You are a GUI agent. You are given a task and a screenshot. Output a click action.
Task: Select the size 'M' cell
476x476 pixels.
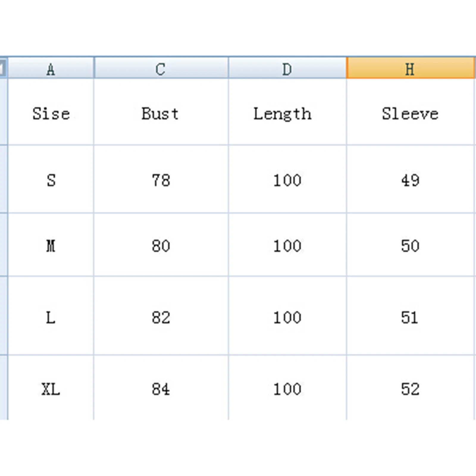51,246
